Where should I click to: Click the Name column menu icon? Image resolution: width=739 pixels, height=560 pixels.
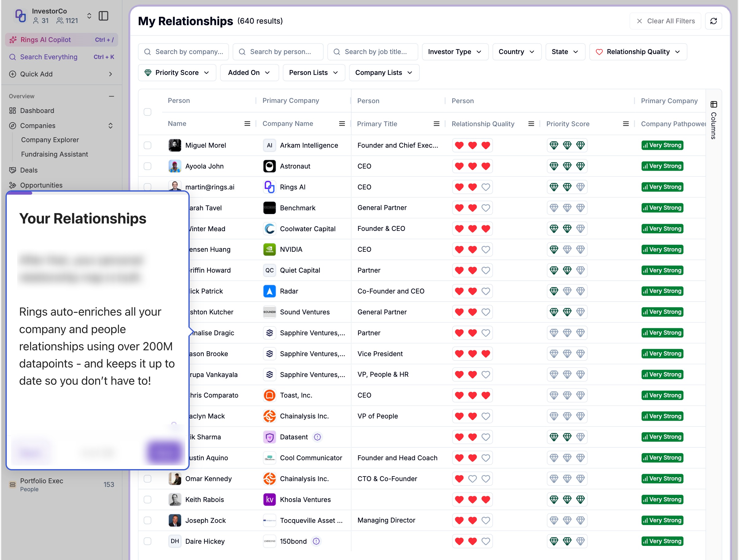coord(247,124)
